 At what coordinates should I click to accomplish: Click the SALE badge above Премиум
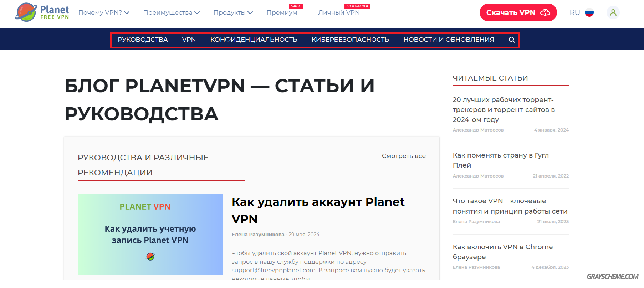pyautogui.click(x=296, y=6)
